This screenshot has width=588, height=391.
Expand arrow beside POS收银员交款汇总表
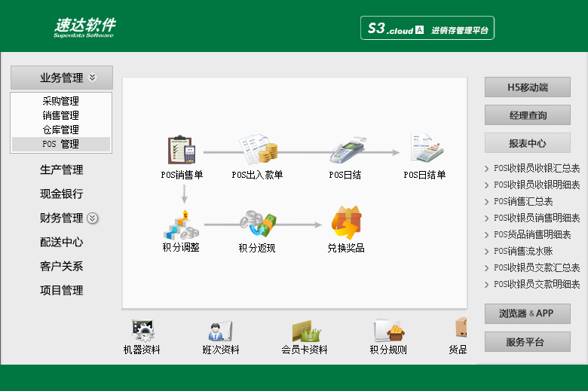[x=487, y=267]
